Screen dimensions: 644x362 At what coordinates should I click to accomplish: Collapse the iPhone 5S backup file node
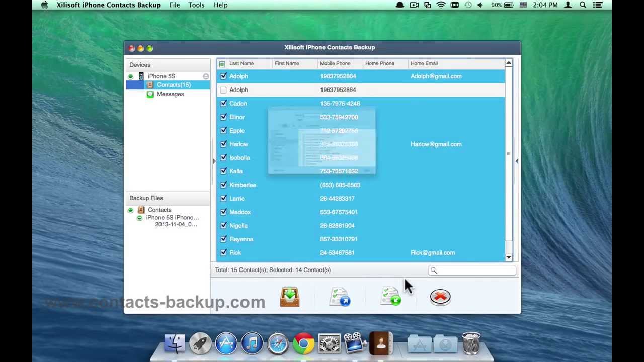click(x=139, y=218)
